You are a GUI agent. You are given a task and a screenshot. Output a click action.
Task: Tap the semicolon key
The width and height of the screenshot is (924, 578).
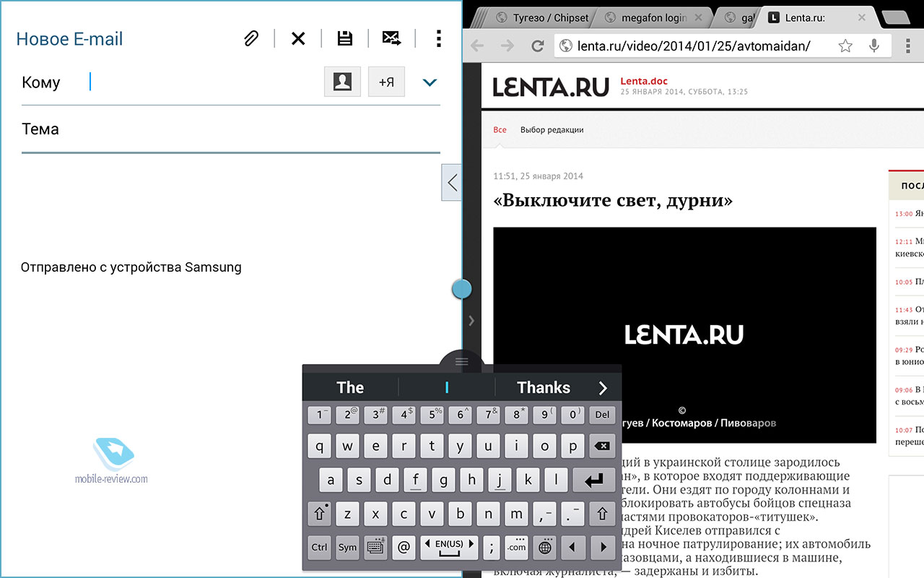[x=491, y=548]
